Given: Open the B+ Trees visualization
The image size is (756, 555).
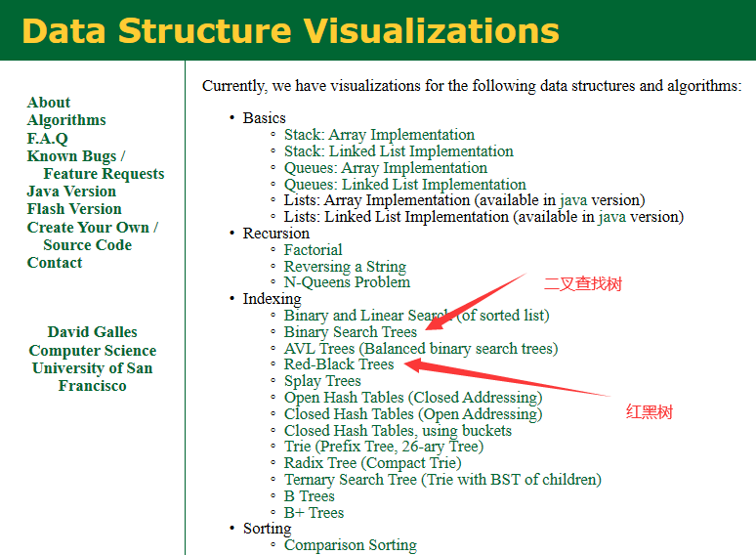Looking at the screenshot, I should (x=314, y=513).
